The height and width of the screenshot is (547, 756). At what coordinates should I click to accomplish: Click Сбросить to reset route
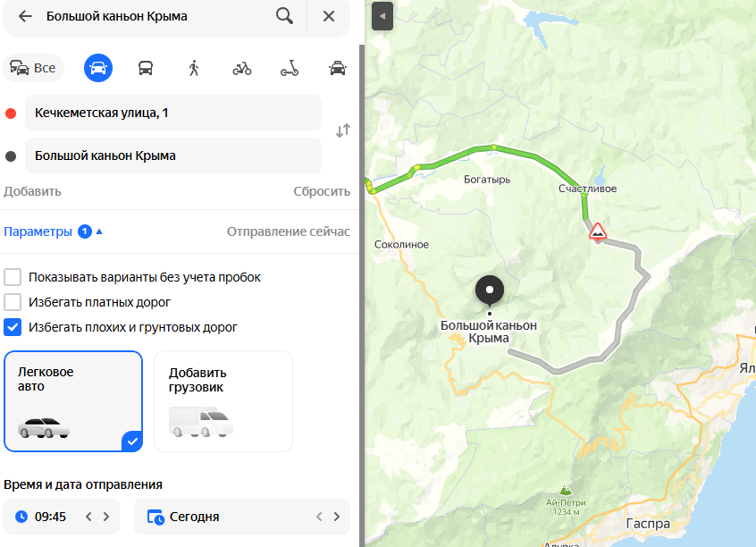(322, 191)
